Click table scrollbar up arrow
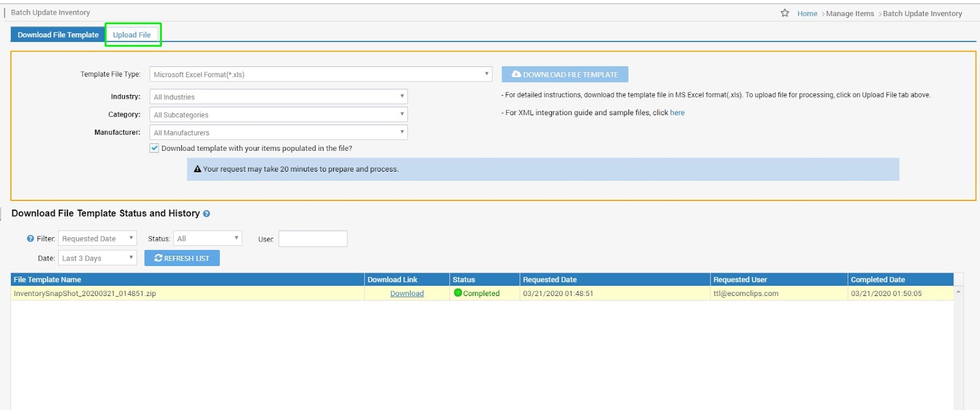980x410 pixels. click(959, 292)
